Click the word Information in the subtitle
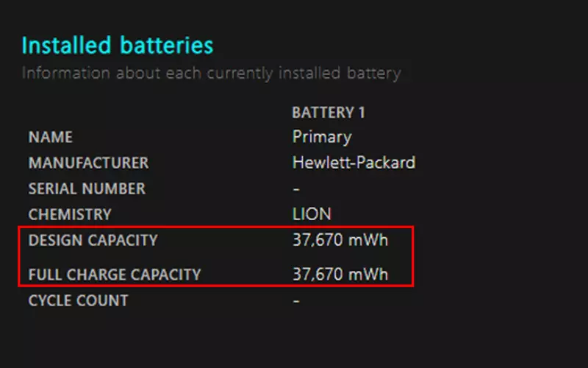This screenshot has height=368, width=588. (66, 73)
